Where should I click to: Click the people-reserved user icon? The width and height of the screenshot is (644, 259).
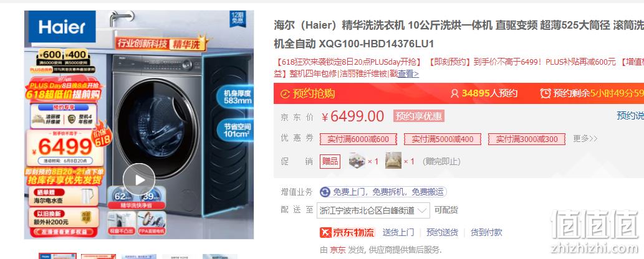click(x=454, y=93)
